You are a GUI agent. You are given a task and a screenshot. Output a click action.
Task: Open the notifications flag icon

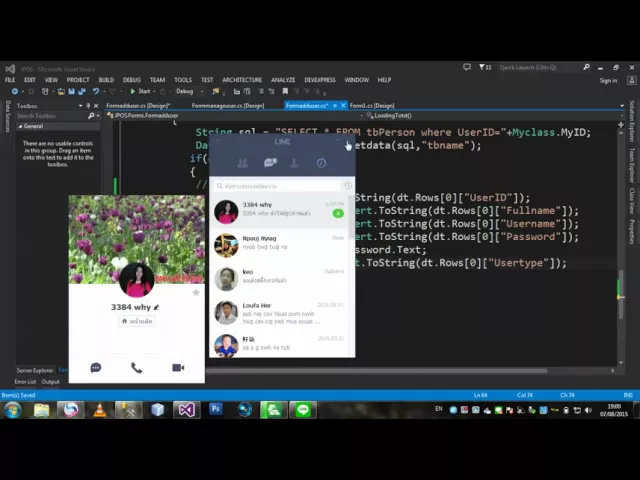pos(484,67)
